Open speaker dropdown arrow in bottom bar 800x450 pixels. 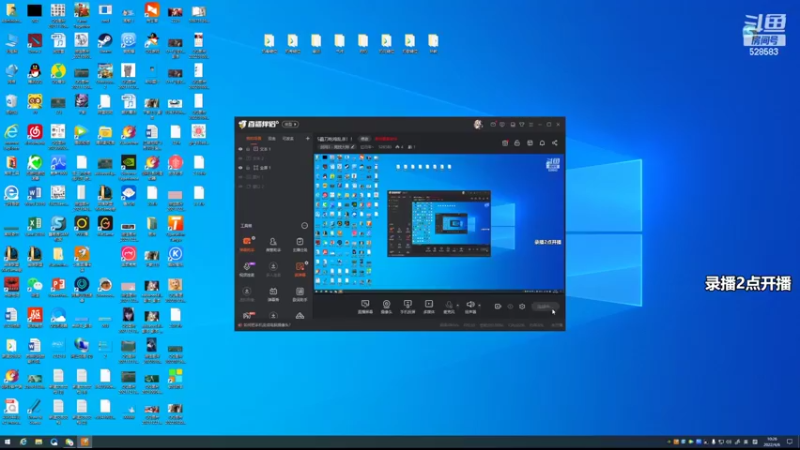pyautogui.click(x=479, y=305)
